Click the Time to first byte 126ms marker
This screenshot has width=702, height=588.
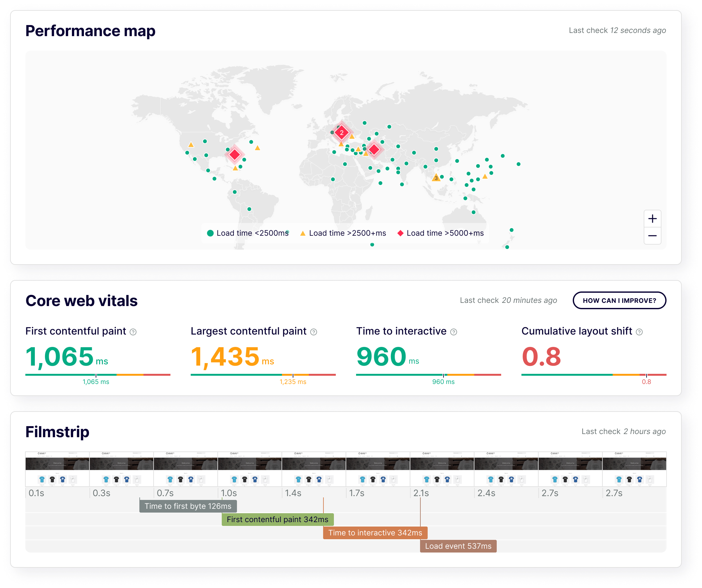tap(188, 506)
